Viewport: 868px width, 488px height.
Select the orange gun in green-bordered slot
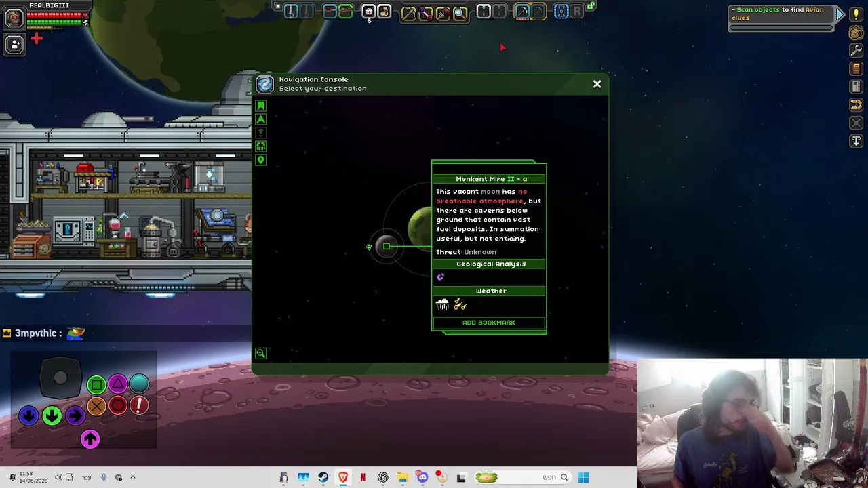click(x=345, y=12)
